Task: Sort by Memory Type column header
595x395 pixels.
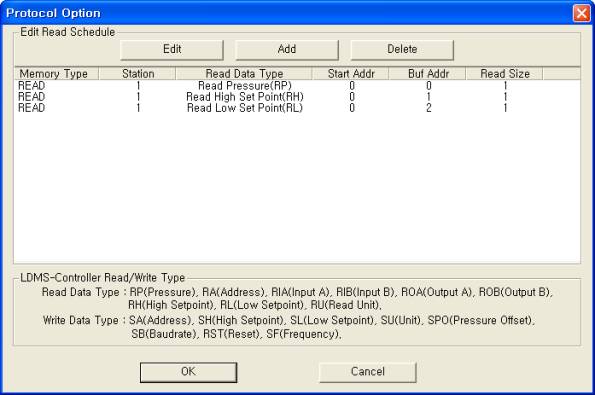Action: coord(56,74)
